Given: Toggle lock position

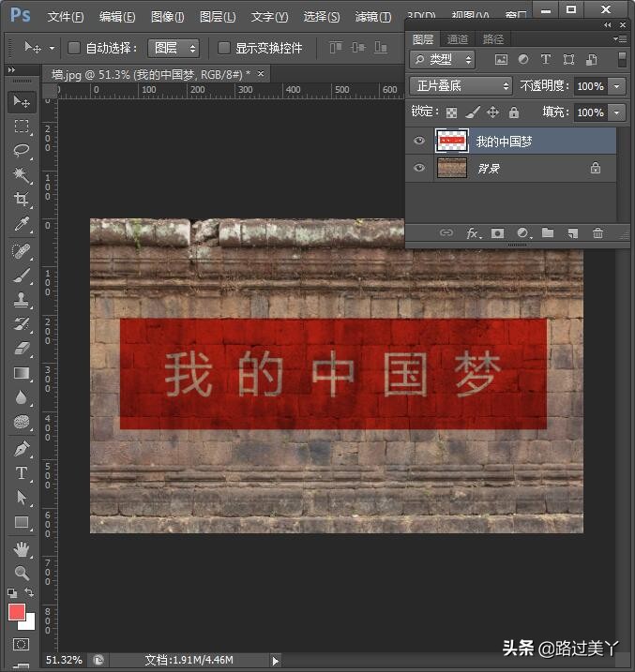Looking at the screenshot, I should pyautogui.click(x=493, y=112).
